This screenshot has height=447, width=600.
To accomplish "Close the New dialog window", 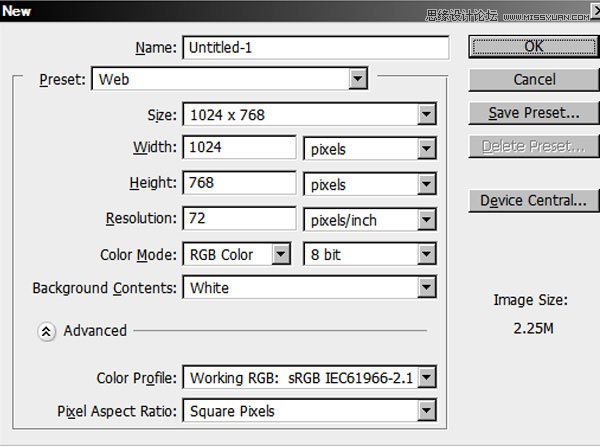I will [x=596, y=11].
